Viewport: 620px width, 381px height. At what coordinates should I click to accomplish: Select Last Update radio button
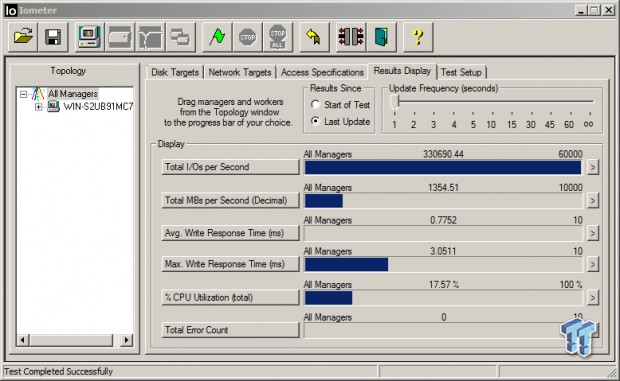315,121
